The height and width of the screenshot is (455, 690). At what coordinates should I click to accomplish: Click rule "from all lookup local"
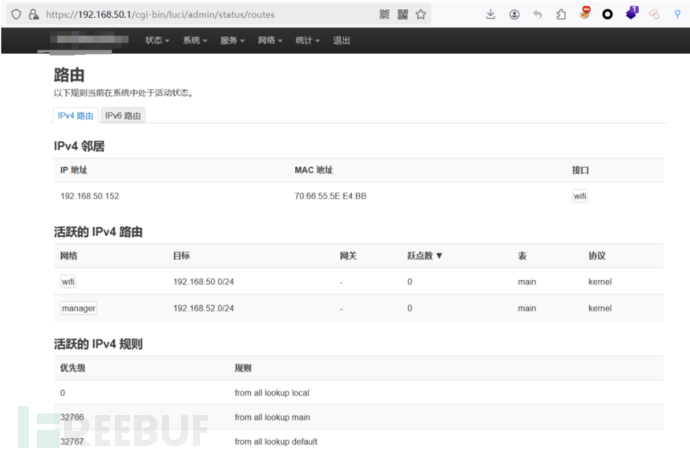coord(272,393)
